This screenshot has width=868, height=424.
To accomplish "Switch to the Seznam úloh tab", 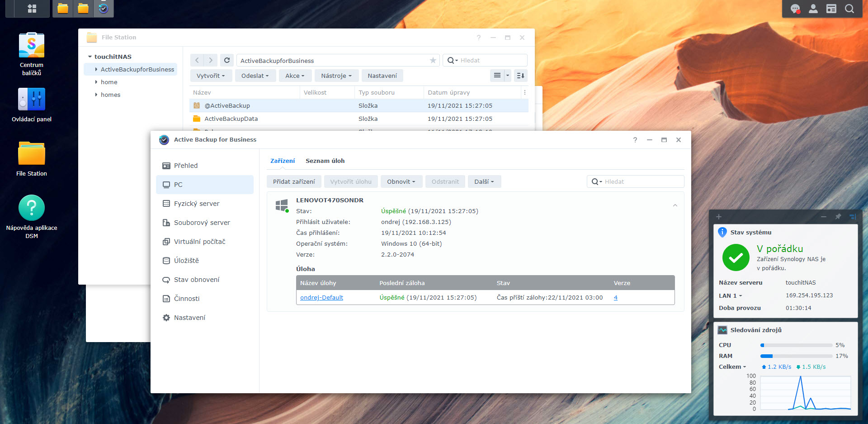I will click(325, 161).
